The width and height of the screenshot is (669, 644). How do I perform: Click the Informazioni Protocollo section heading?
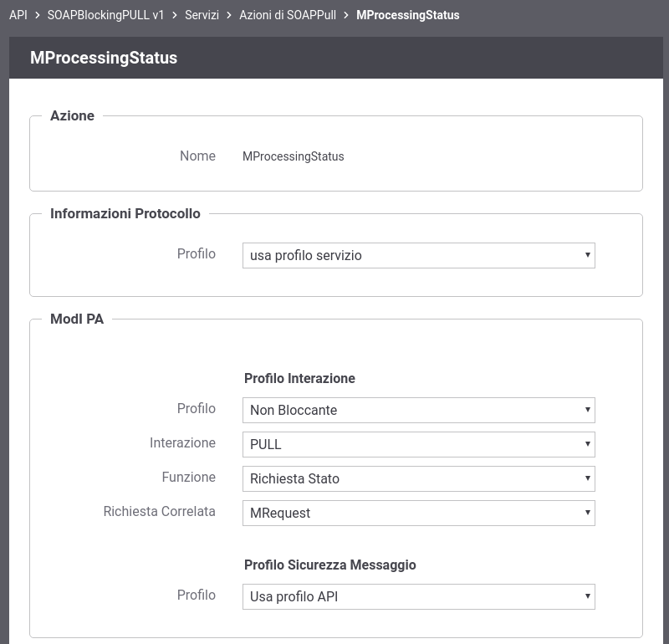point(125,213)
